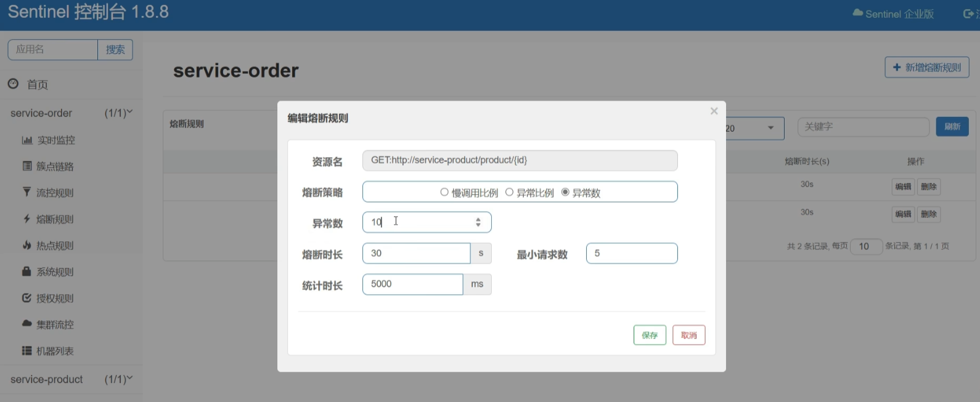Open 机器列表 in the sidebar
This screenshot has width=980, height=402.
point(55,351)
